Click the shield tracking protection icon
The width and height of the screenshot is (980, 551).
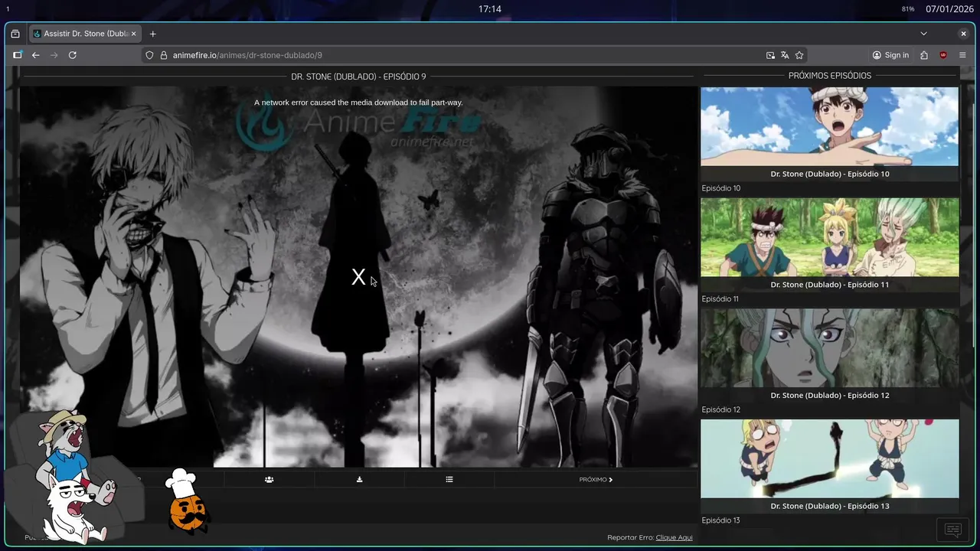pos(150,55)
